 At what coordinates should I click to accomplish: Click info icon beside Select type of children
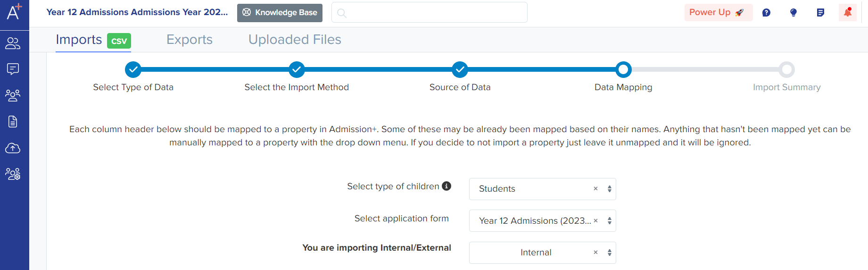point(446,186)
